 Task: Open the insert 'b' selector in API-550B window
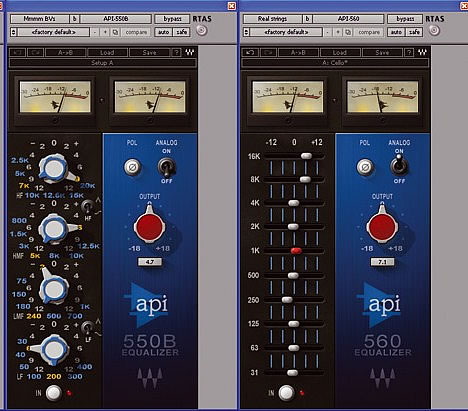coord(74,19)
